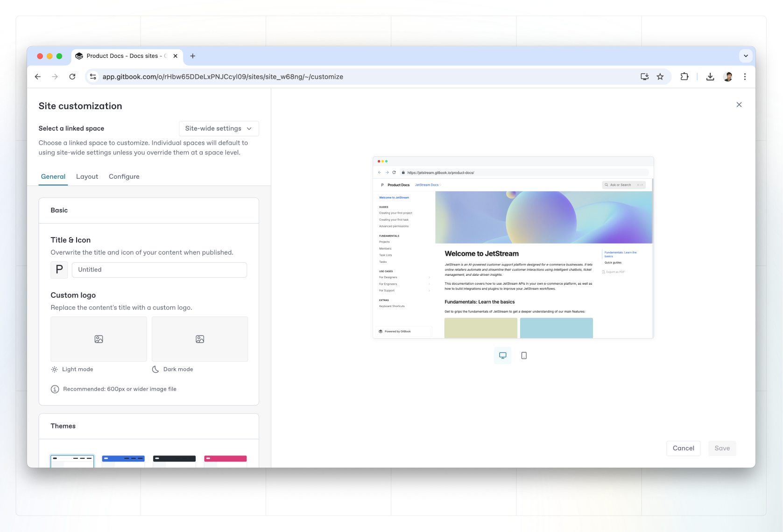Click the install app icon in address bar
This screenshot has height=532, width=783.
point(644,77)
